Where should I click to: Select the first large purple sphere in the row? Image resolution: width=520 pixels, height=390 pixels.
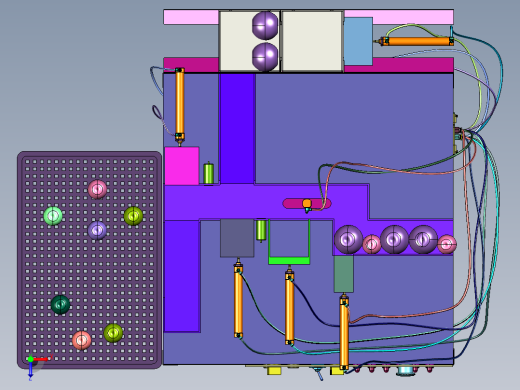click(348, 239)
